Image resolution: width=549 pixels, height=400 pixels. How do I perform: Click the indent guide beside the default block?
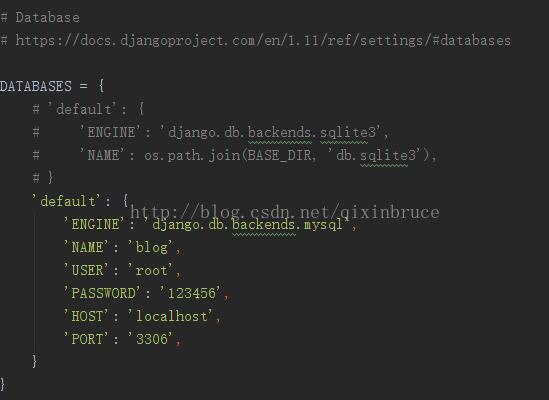[35, 284]
